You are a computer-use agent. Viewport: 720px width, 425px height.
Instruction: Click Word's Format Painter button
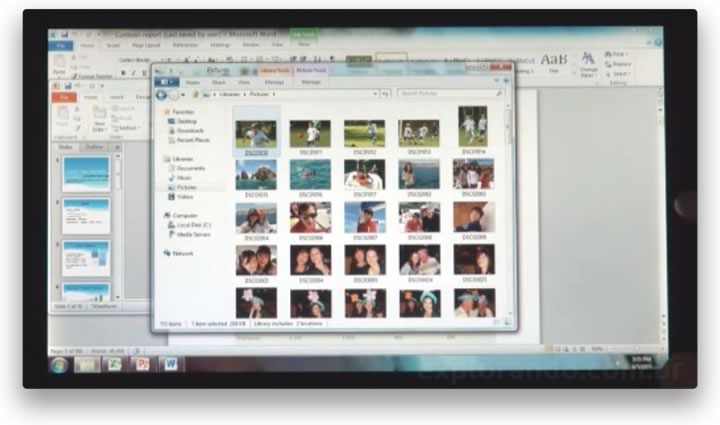tap(93, 76)
